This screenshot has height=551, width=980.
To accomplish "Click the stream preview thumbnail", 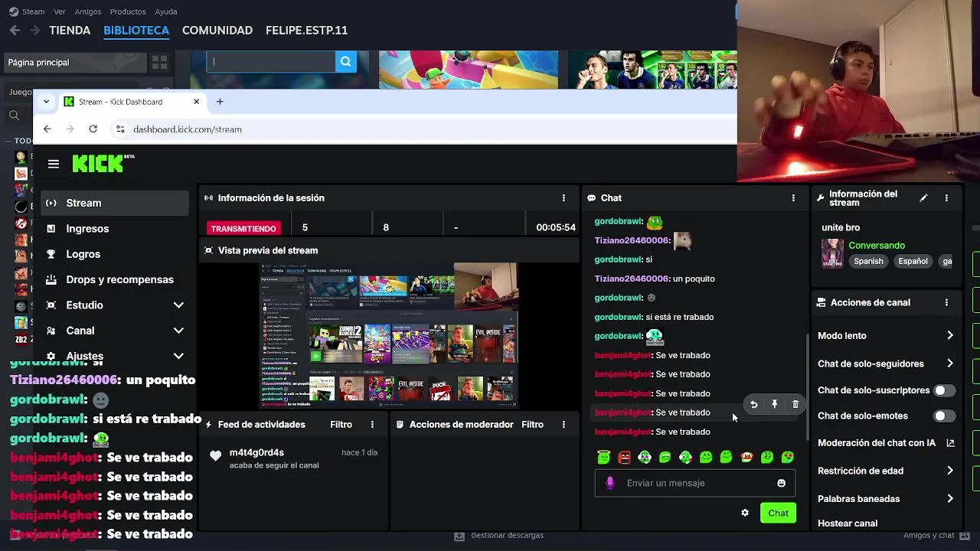I will (x=389, y=335).
